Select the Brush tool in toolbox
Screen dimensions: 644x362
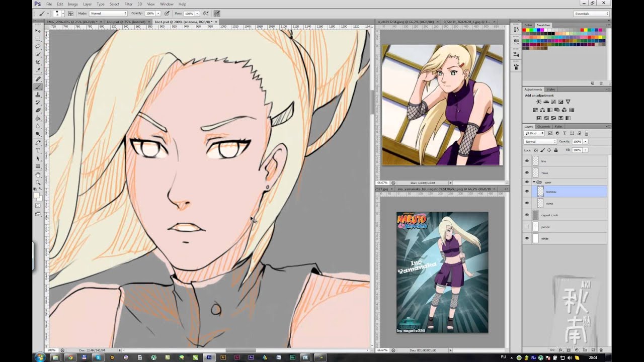(38, 86)
